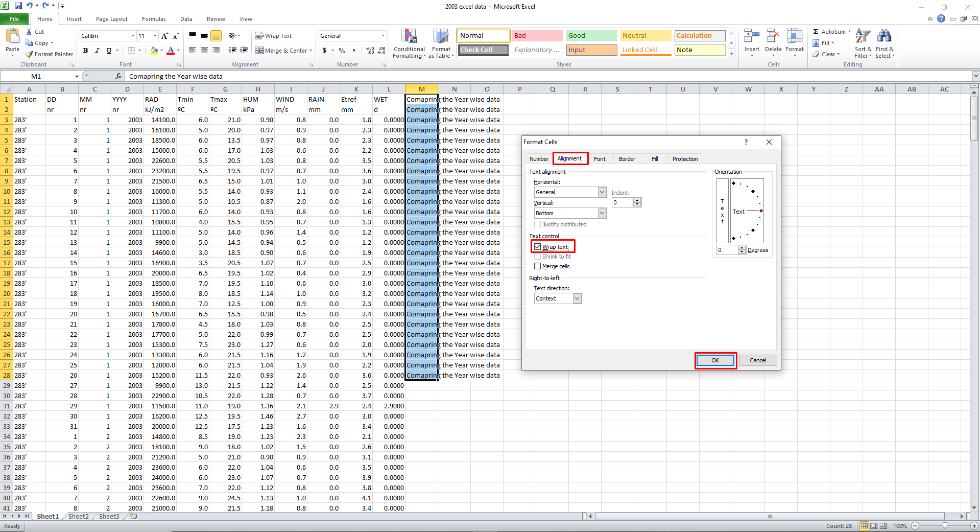The height and width of the screenshot is (532, 980).
Task: Expand the Vertical alignment dropdown
Action: [602, 213]
